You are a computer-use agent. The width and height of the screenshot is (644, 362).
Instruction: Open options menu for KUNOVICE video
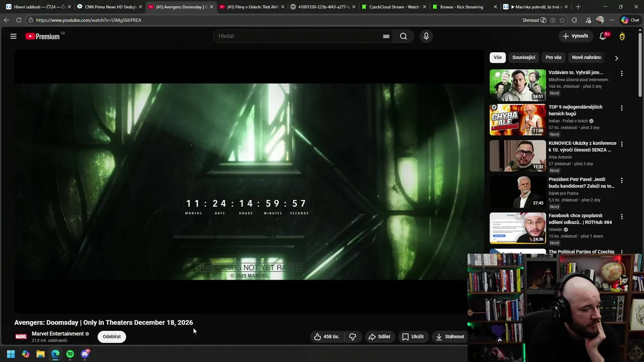(x=622, y=144)
